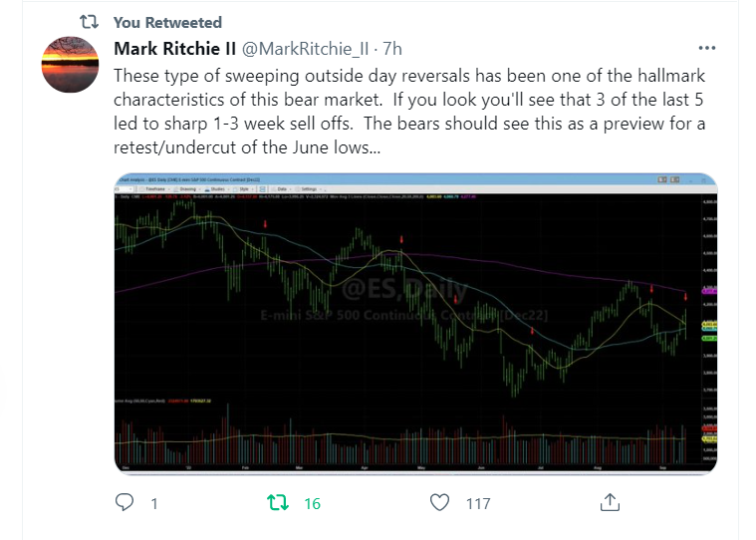
Task: Click the retweet icon beside You Retweeted
Action: pyautogui.click(x=88, y=22)
